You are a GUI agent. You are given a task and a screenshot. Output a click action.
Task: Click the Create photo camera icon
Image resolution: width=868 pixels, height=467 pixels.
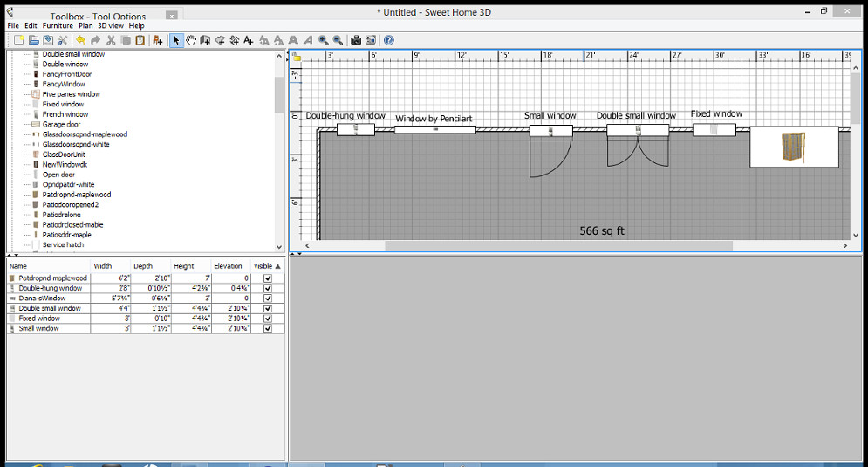pyautogui.click(x=356, y=40)
